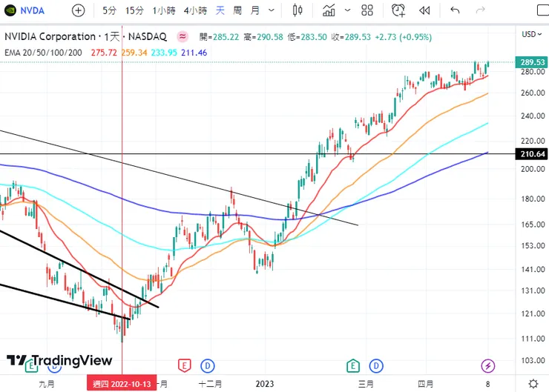549x392 pixels.
Task: Click the 103.00 price scale label
Action: click(533, 360)
